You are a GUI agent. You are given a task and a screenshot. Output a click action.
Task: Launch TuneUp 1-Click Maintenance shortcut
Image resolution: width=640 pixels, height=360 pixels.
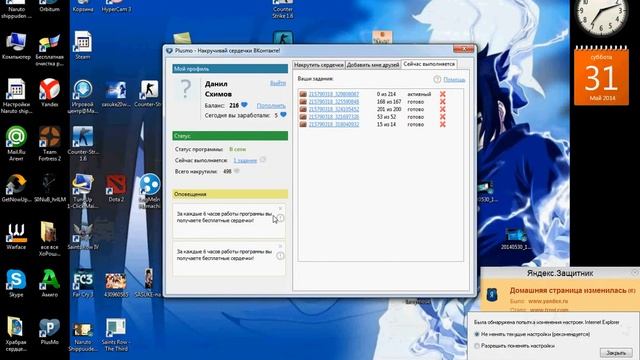(83, 191)
